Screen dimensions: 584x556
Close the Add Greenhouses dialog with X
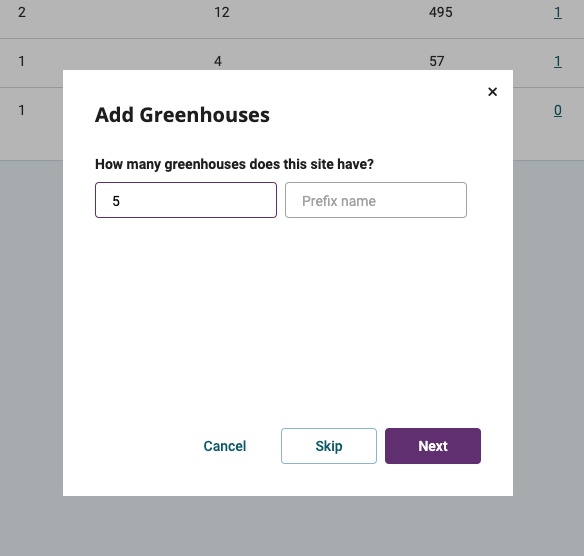(492, 92)
